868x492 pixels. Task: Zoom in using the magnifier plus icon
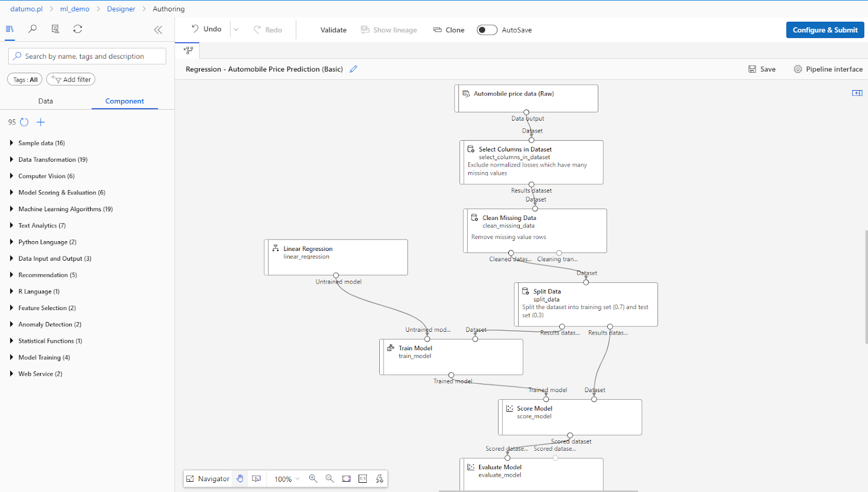[x=313, y=478]
